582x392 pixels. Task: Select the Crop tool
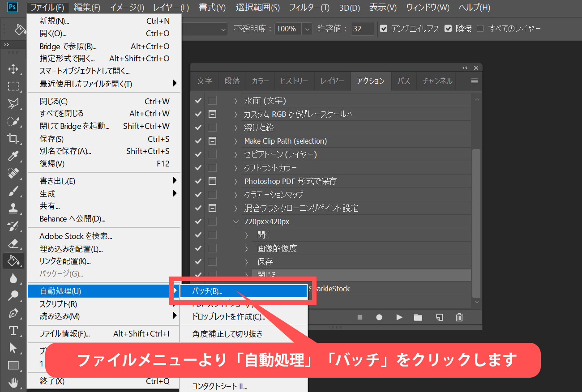(13, 139)
